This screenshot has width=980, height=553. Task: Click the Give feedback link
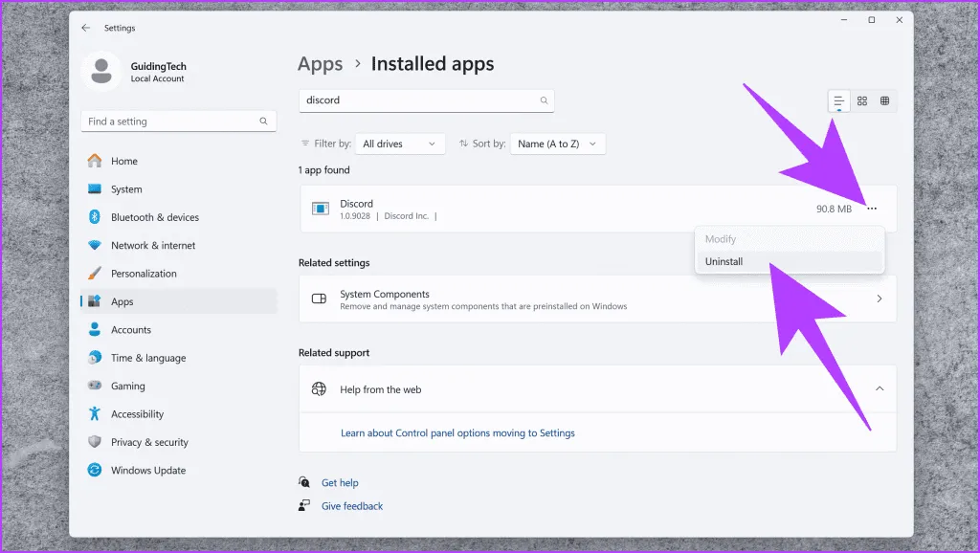pyautogui.click(x=351, y=506)
